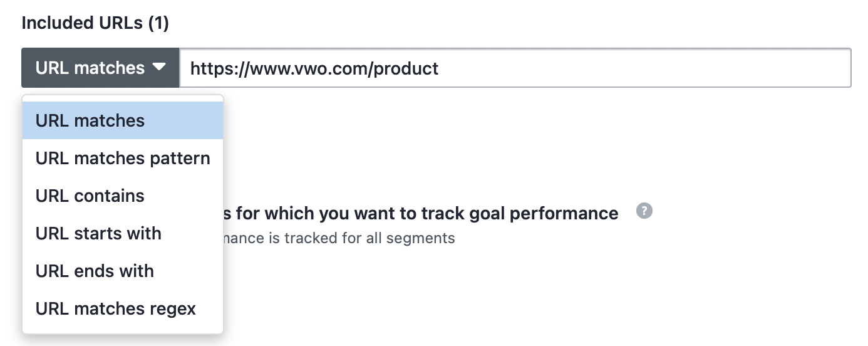Click the Included URLs (1) label
The width and height of the screenshot is (868, 346).
[95, 23]
